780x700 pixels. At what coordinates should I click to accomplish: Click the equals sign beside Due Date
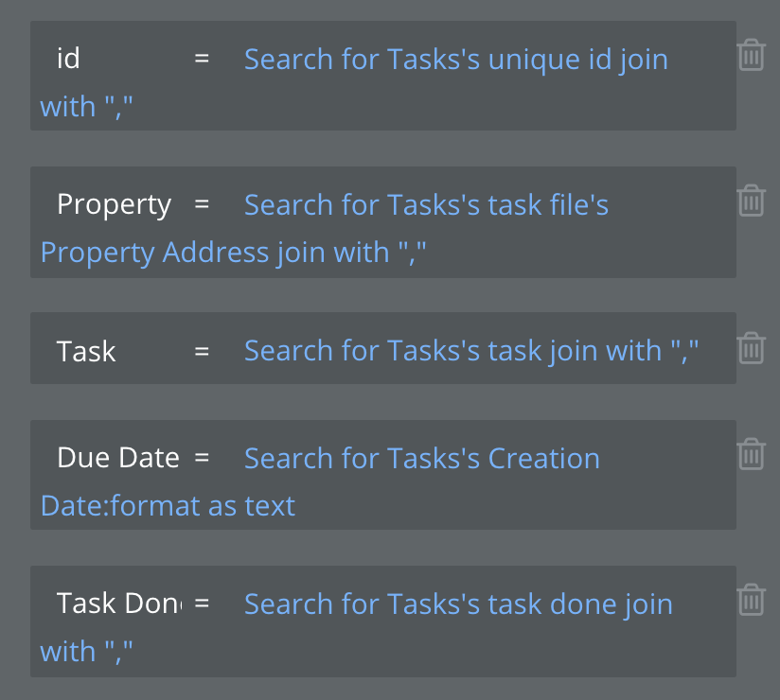point(202,458)
